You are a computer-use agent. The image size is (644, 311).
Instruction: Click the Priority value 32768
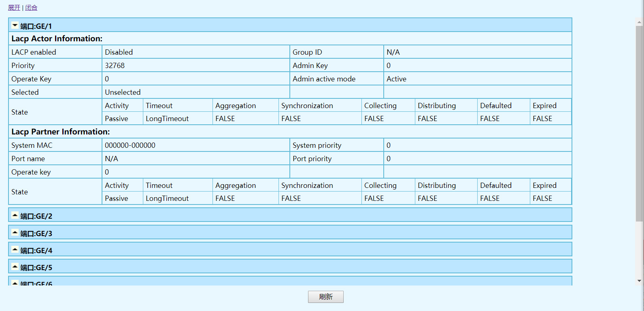click(115, 66)
